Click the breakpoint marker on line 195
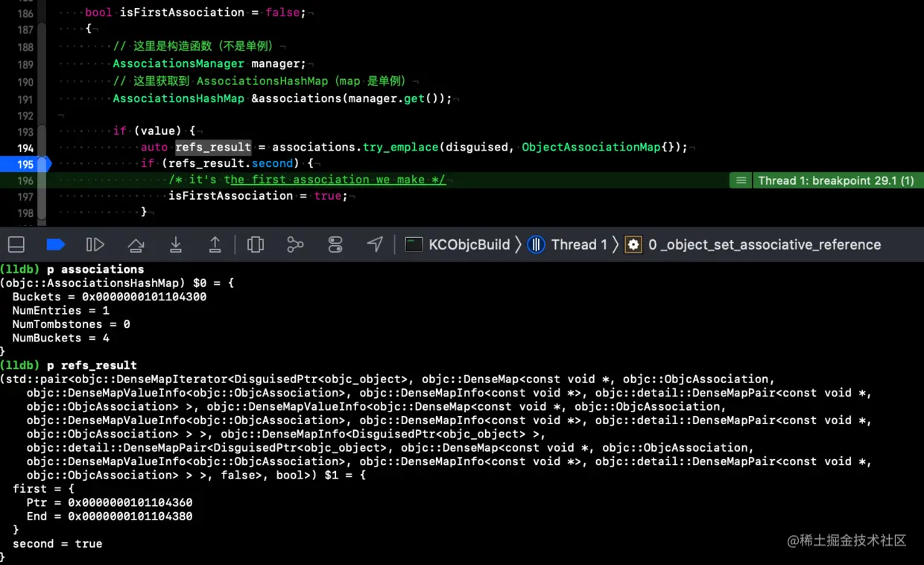The height and width of the screenshot is (565, 924). pyautogui.click(x=25, y=164)
